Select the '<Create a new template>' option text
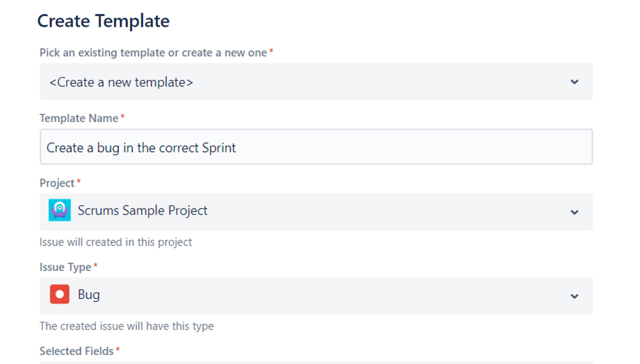640x364 pixels. click(x=121, y=82)
